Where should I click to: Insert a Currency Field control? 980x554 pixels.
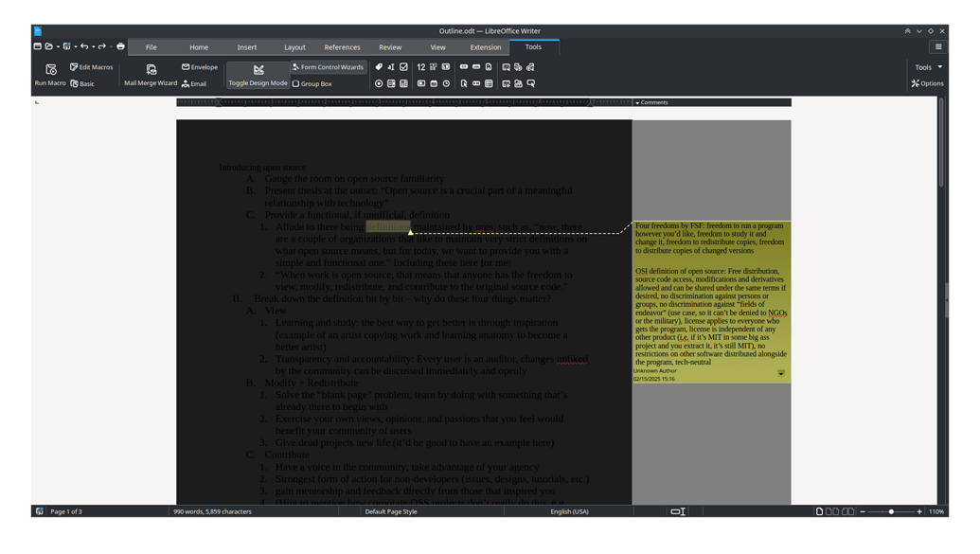pos(446,67)
